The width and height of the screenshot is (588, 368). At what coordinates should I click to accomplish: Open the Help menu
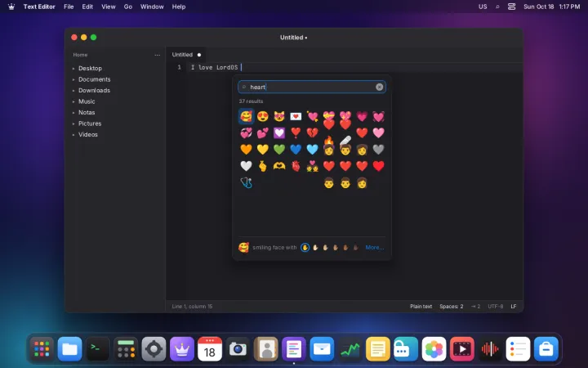tap(179, 7)
